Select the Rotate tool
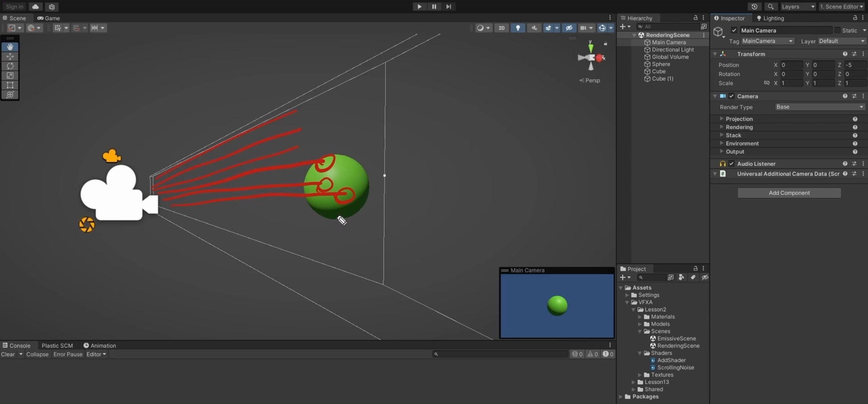The width and height of the screenshot is (868, 404). point(10,66)
